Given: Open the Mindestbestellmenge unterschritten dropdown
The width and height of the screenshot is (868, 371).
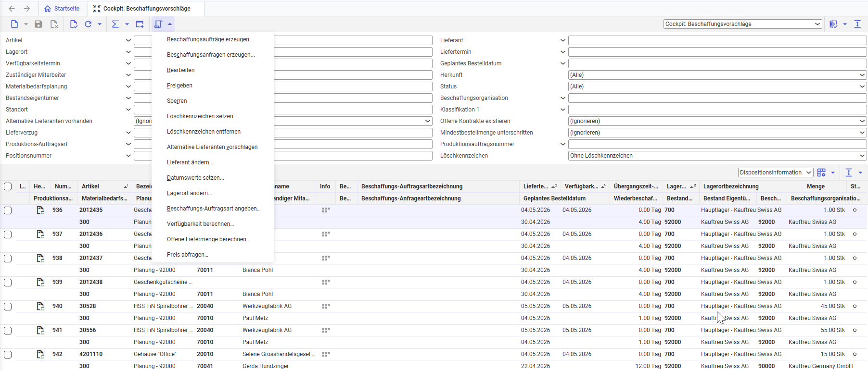Looking at the screenshot, I should (717, 133).
